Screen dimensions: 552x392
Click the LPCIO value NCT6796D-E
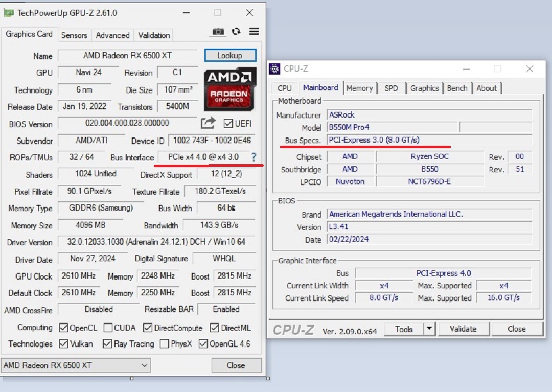tap(429, 181)
